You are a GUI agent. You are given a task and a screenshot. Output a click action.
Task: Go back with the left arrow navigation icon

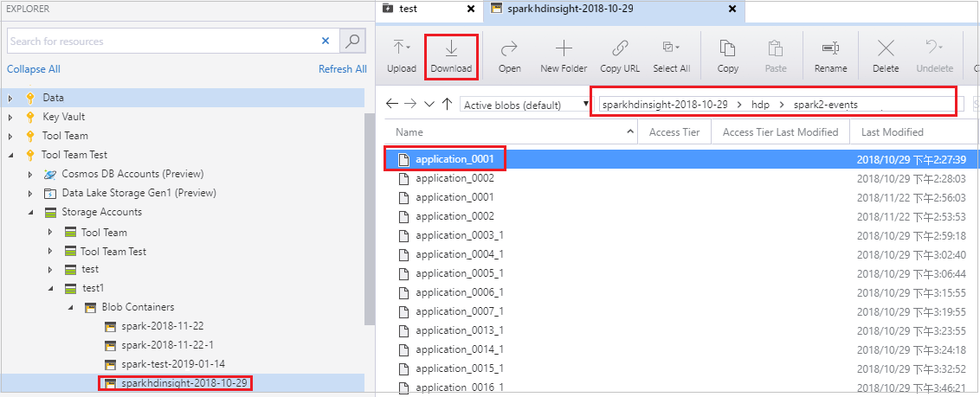pyautogui.click(x=392, y=105)
